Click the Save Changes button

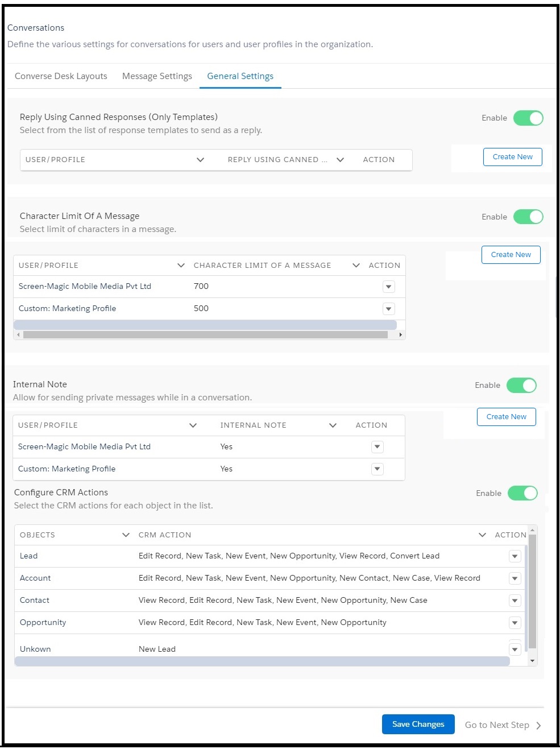pyautogui.click(x=418, y=724)
